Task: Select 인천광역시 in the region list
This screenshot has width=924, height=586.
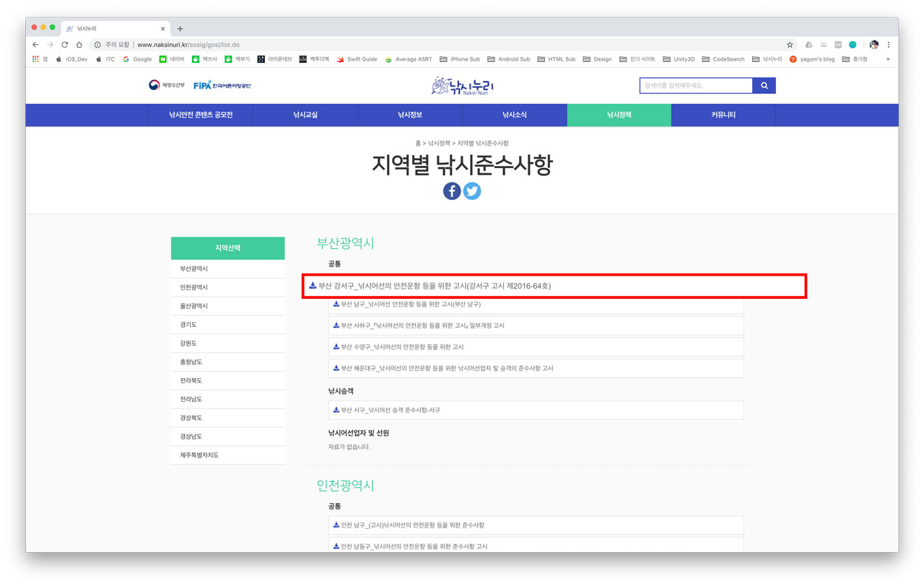Action: tap(194, 287)
